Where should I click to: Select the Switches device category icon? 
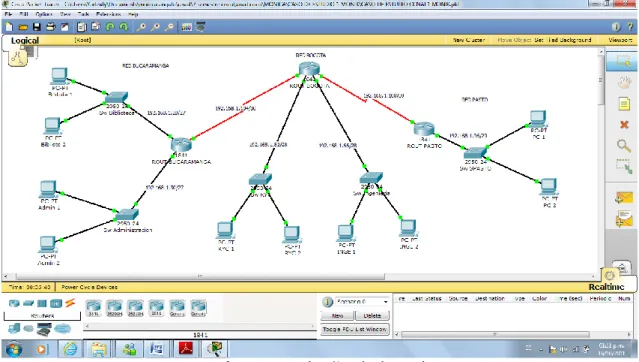(x=28, y=303)
